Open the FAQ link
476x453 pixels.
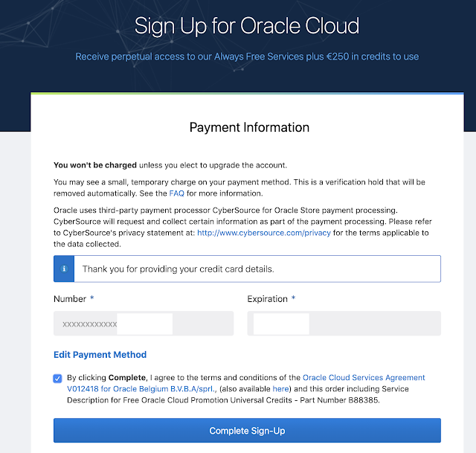click(x=176, y=193)
